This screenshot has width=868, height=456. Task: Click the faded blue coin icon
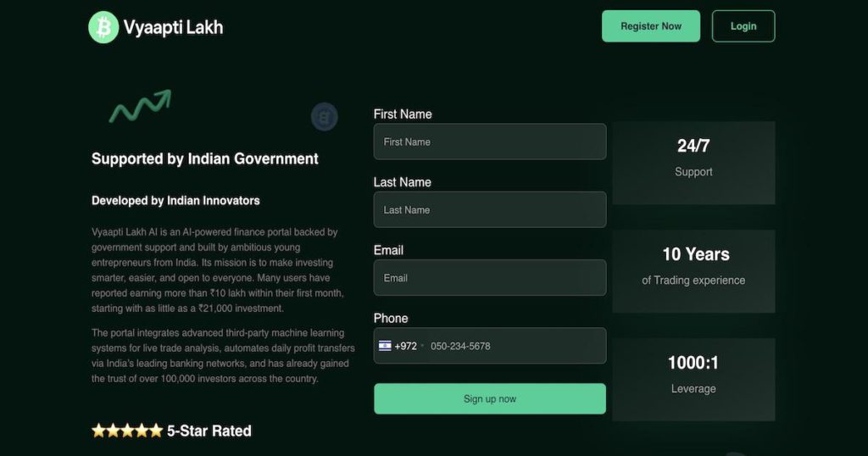click(324, 116)
